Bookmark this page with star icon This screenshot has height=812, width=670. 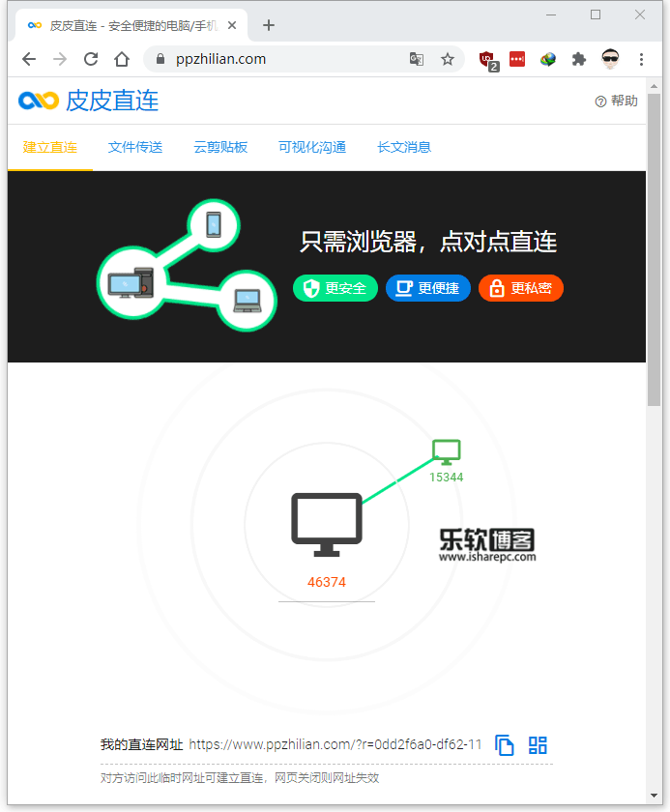(448, 59)
